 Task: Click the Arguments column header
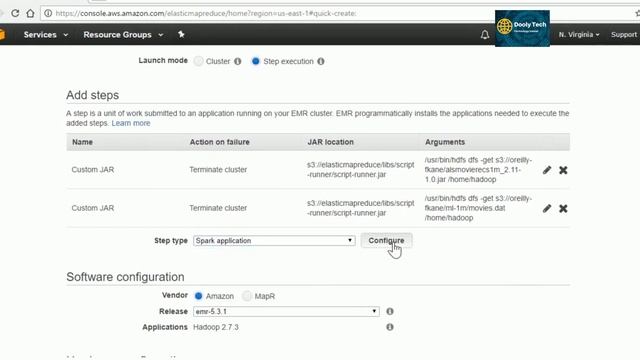coord(445,142)
